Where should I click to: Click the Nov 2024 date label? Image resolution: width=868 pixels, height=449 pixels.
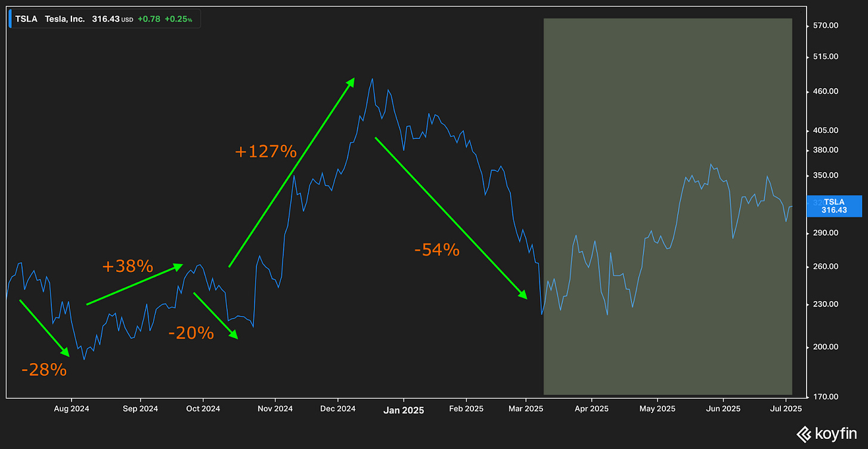point(275,409)
